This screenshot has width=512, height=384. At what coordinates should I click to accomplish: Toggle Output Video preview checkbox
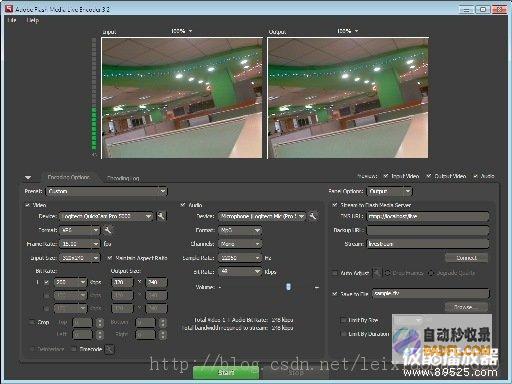429,176
